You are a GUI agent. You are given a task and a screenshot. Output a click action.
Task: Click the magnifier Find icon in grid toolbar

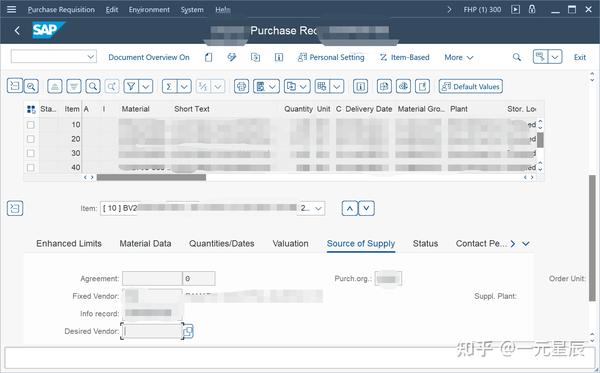(93, 86)
